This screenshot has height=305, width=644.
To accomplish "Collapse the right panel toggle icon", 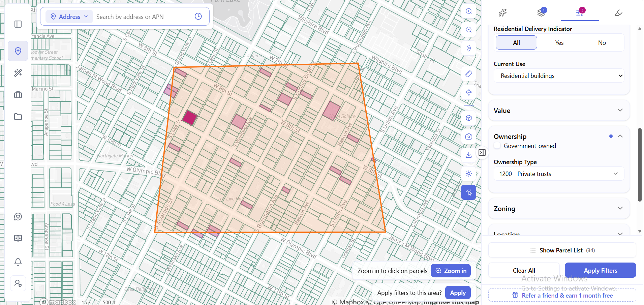I will [482, 152].
